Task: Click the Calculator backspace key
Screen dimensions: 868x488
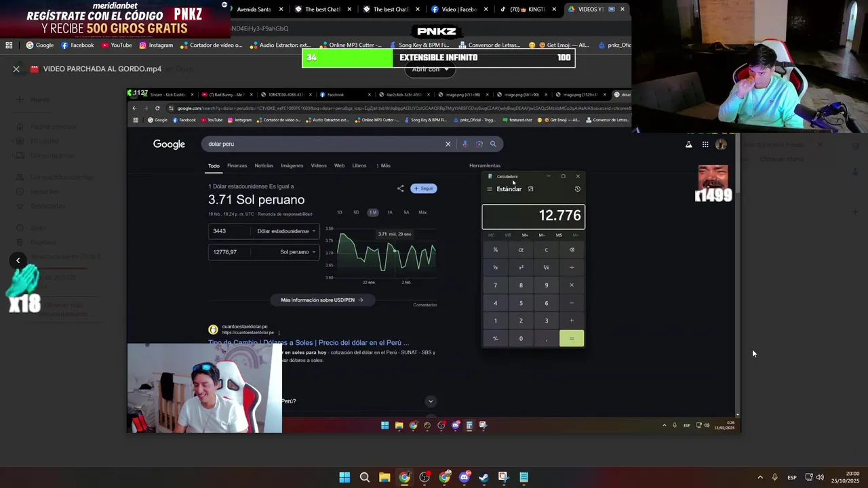Action: pos(572,249)
